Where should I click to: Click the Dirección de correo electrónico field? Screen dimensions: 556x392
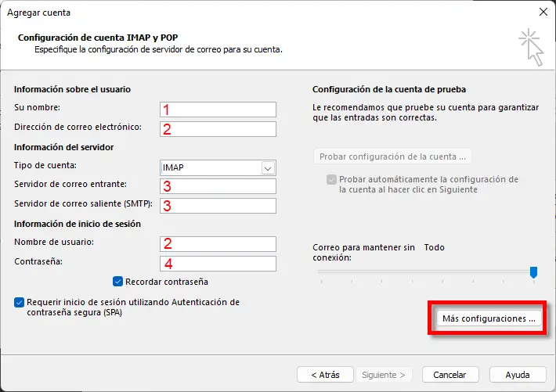pyautogui.click(x=218, y=129)
